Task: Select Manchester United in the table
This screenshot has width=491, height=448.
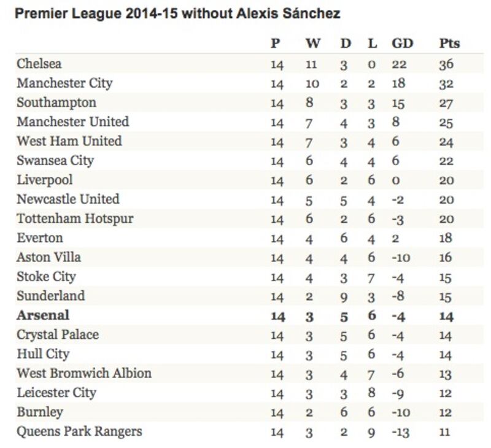Action: pos(72,122)
